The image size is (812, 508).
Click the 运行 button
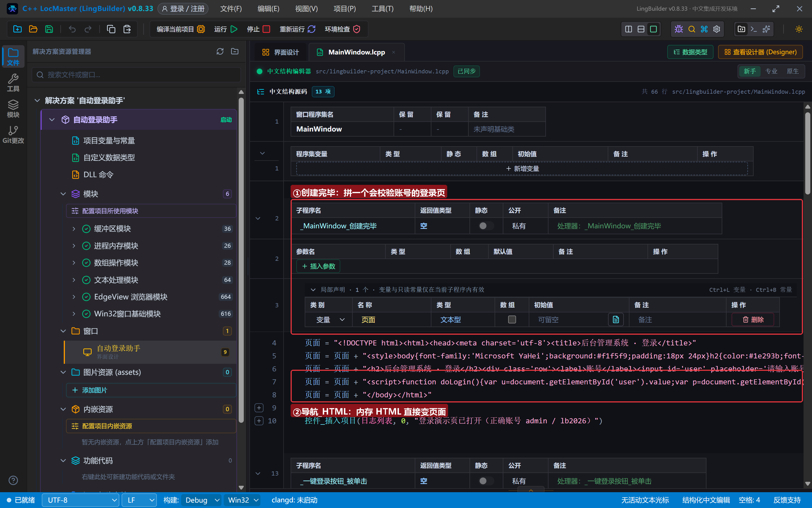tap(226, 29)
